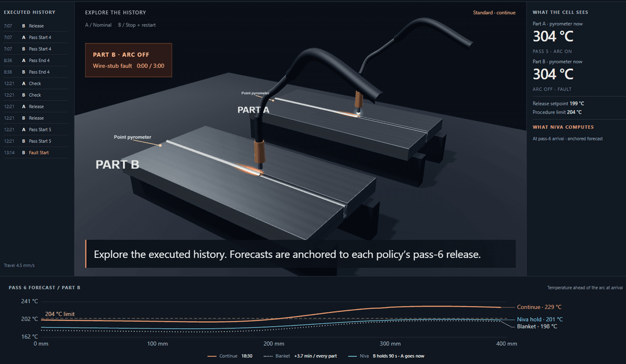This screenshot has width=626, height=364.
Task: Toggle the Continue 18:30 legend entry
Action: [230, 356]
